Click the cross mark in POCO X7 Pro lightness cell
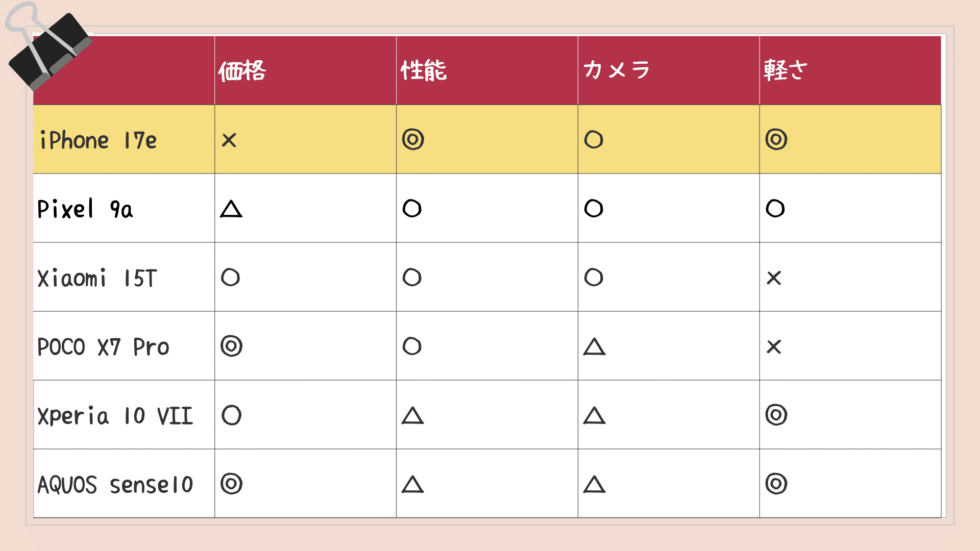This screenshot has width=980, height=551. 774,347
